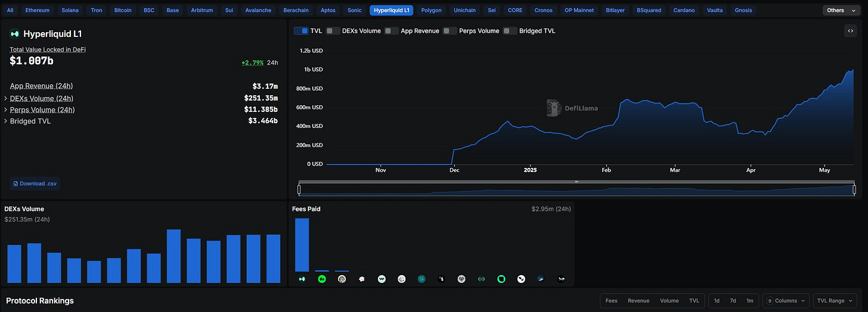Screen dimensions: 868x312
Task: Open the Arbitrum chain tab
Action: pos(202,10)
